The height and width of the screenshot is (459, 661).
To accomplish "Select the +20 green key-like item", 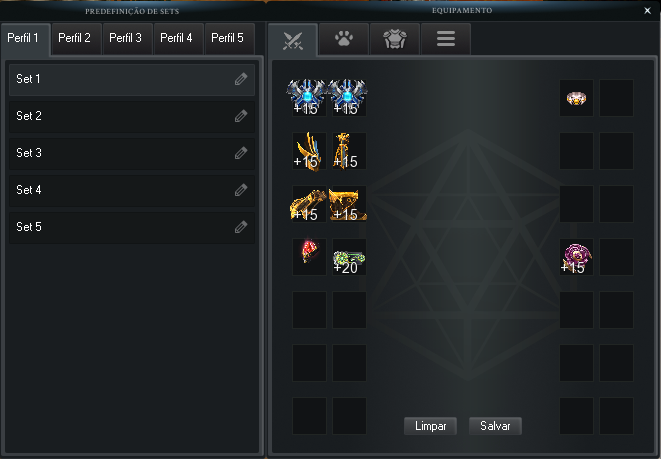I will click(349, 257).
